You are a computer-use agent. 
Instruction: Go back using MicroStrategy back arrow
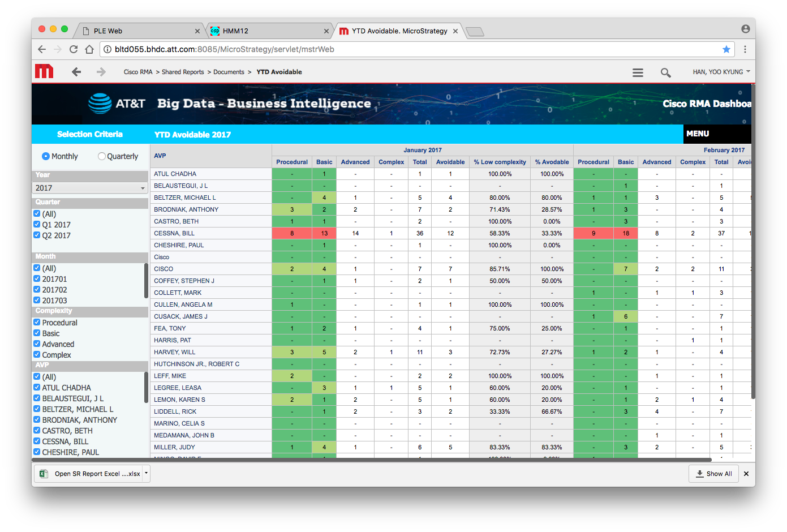click(76, 72)
